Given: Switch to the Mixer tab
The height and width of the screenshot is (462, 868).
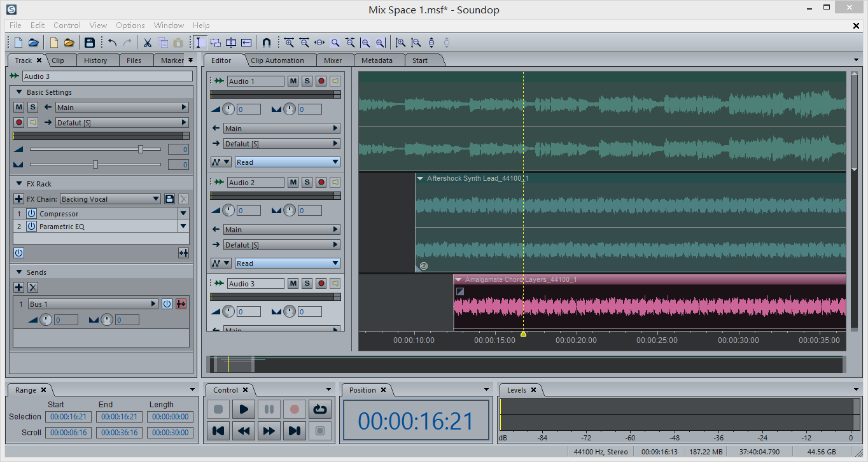Looking at the screenshot, I should point(333,60).
